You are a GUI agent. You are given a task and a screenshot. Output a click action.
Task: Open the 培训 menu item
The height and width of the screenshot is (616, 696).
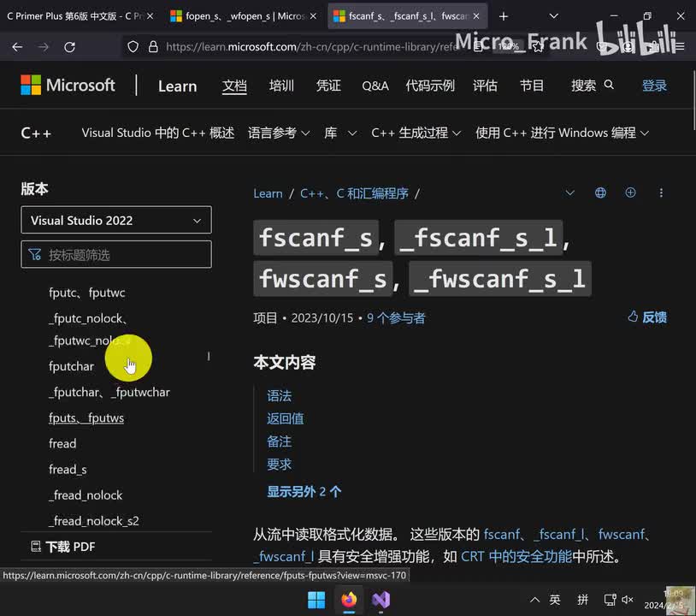click(281, 86)
